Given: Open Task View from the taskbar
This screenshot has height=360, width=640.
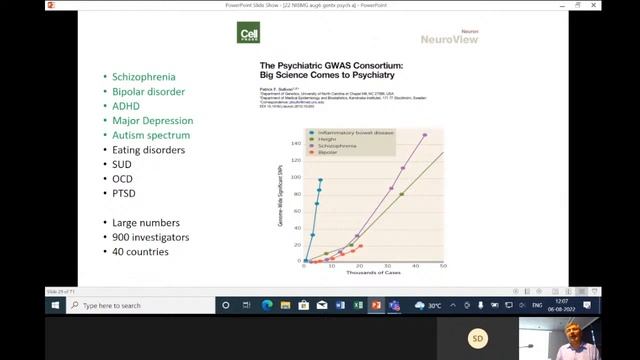Looking at the screenshot, I should (246, 305).
